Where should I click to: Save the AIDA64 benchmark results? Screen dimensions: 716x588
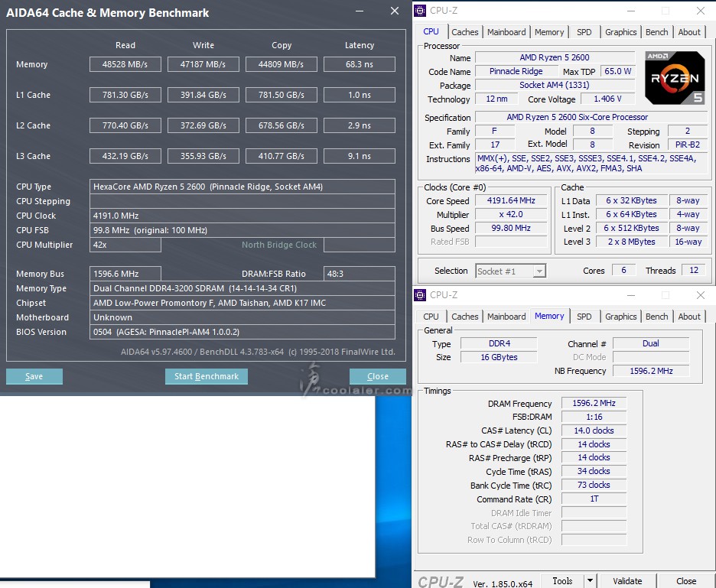click(x=34, y=376)
